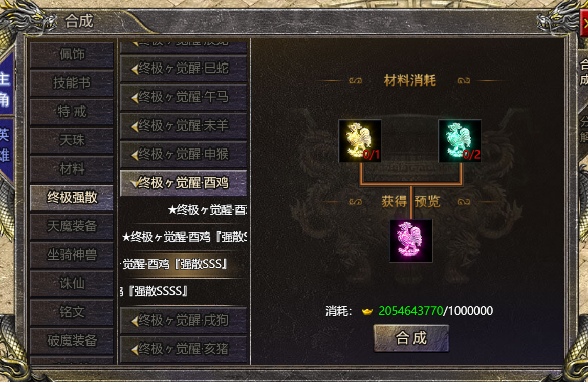Open the 佩饰 tab
Viewport: 588px width, 382px height.
[72, 54]
